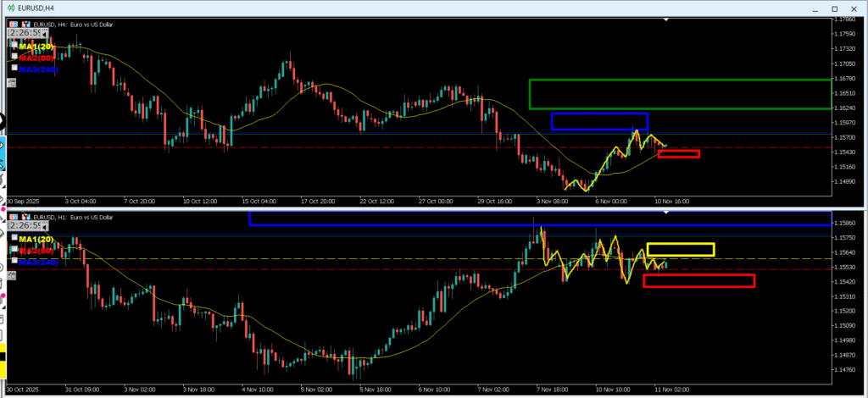
Task: Toggle the MA3(240) checkbox in H4 chart
Action: (14, 69)
